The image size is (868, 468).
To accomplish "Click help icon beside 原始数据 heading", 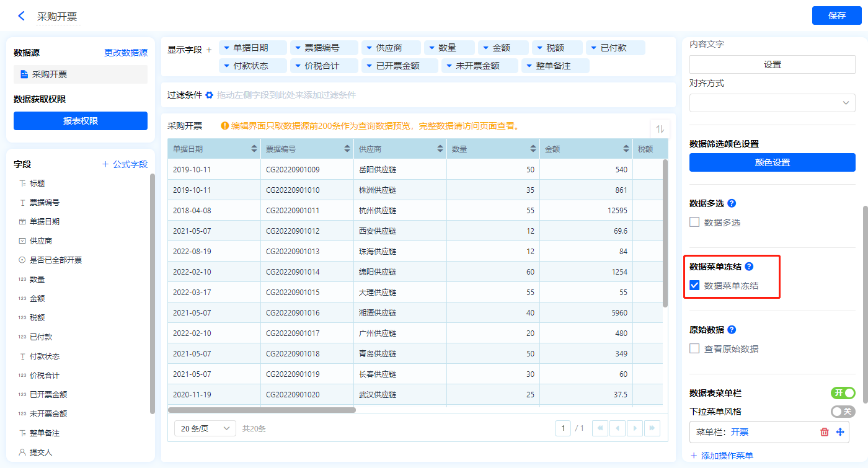I will tap(732, 330).
